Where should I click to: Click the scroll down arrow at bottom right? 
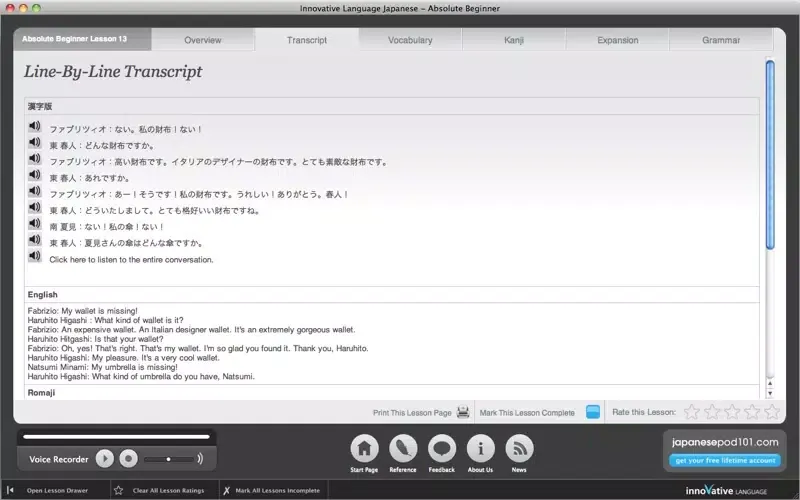tap(770, 393)
